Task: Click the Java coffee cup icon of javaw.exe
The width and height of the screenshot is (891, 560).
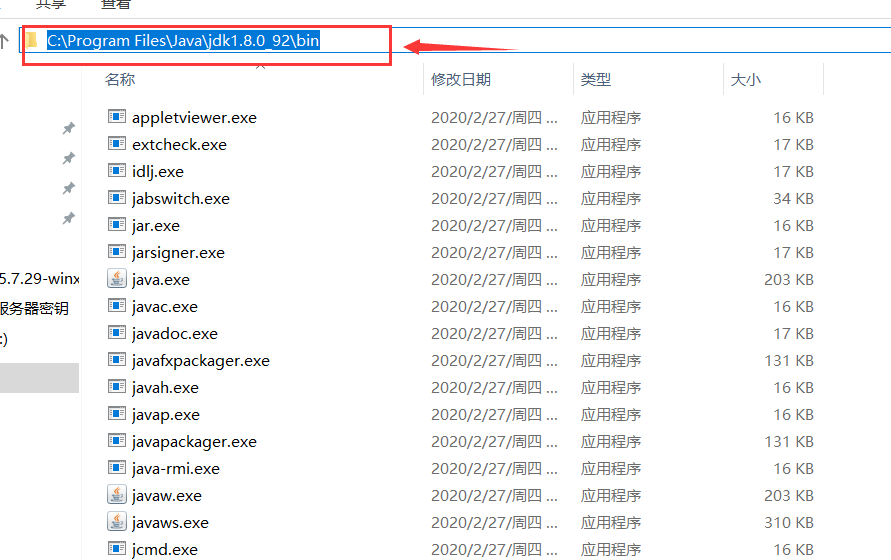Action: coord(116,495)
